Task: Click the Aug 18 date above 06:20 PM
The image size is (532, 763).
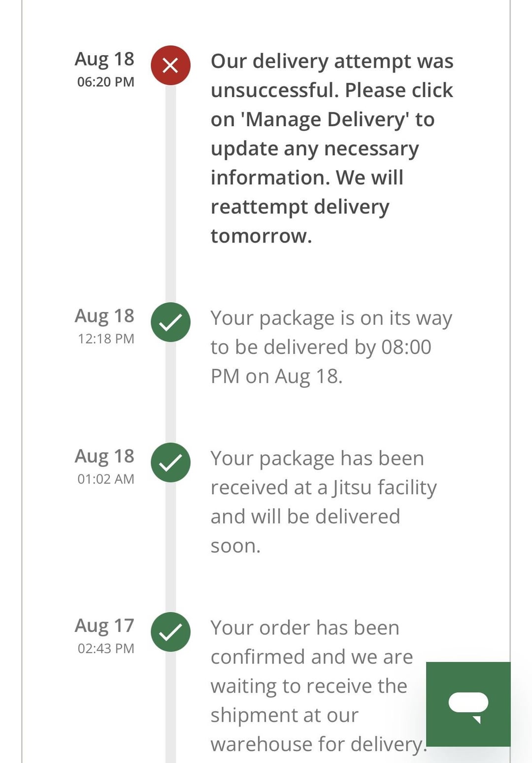Action: (x=104, y=59)
